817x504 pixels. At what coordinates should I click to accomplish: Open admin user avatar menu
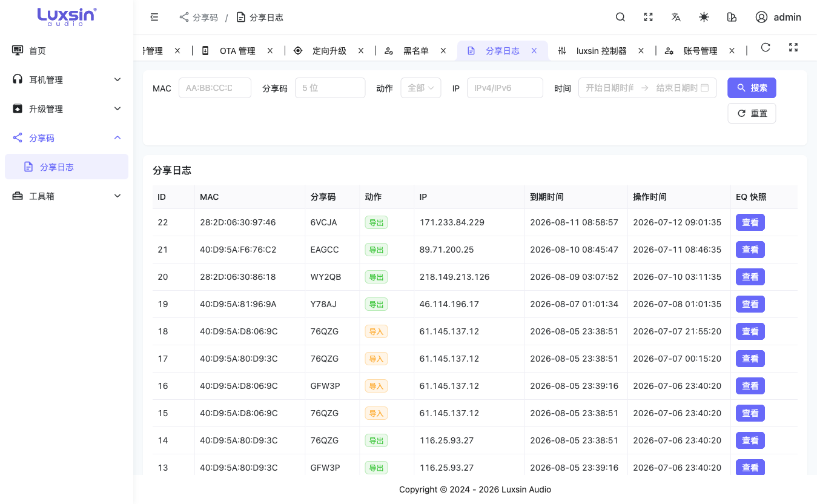point(778,17)
